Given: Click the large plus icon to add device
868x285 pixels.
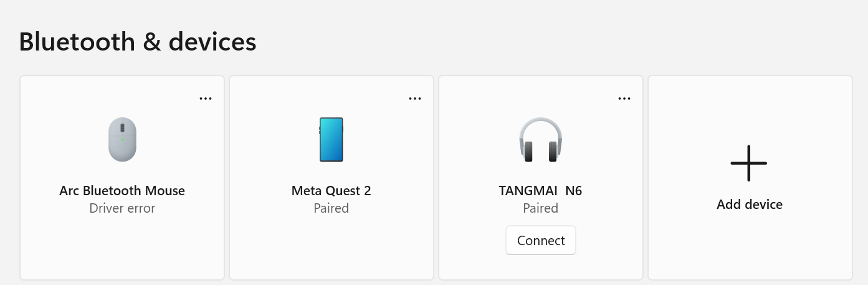Looking at the screenshot, I should (748, 163).
